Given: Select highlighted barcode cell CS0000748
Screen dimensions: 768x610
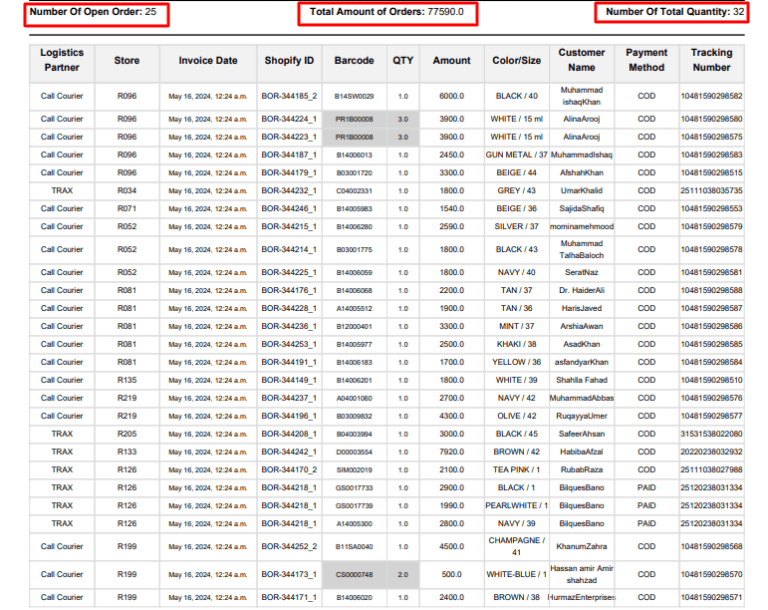Looking at the screenshot, I should point(354,575).
